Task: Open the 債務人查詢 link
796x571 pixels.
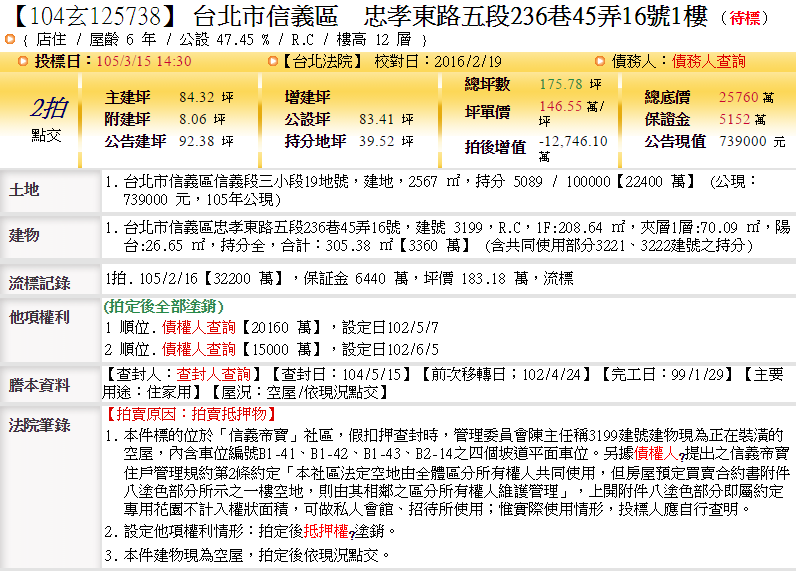Action: (x=709, y=61)
